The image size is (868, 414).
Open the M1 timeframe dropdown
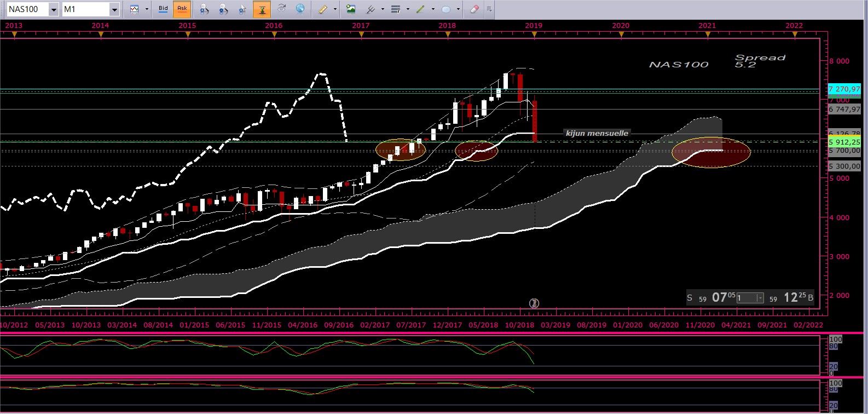tap(114, 9)
